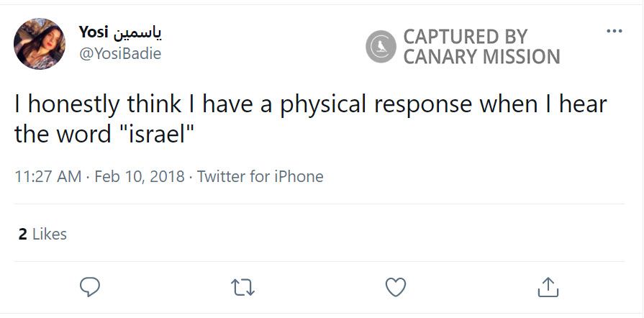Viewport: 644px width, 318px height.
Task: Click the share upload icon
Action: [548, 287]
